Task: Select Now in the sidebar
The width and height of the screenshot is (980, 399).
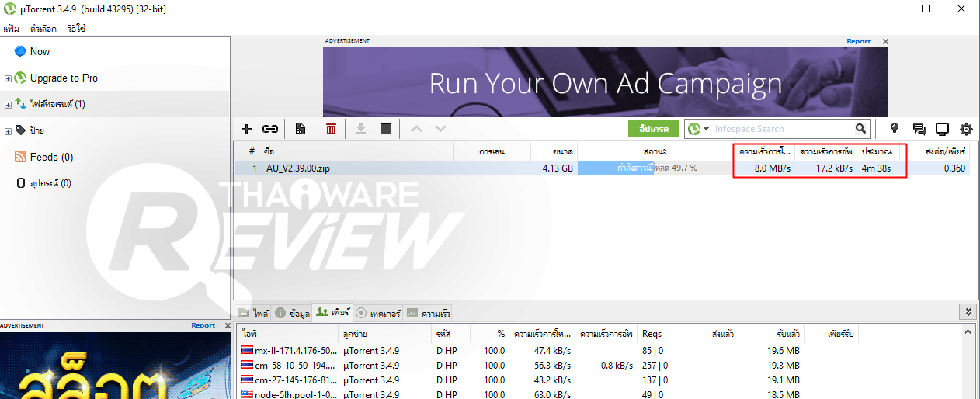Action: [40, 51]
